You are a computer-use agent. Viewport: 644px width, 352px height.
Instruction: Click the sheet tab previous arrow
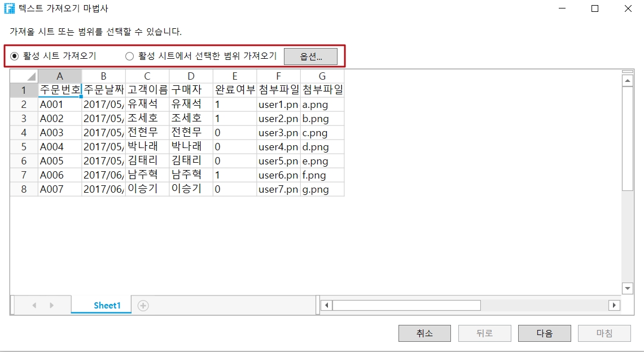(x=34, y=306)
